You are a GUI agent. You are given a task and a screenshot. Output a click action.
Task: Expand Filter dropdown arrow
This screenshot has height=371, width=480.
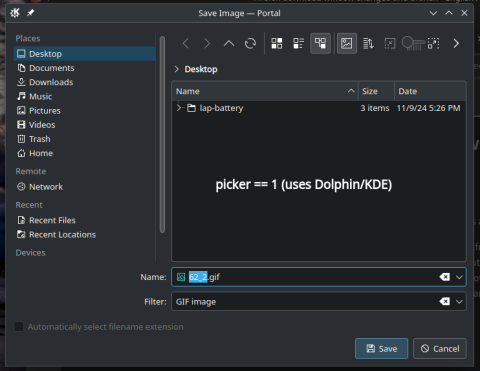pyautogui.click(x=459, y=302)
